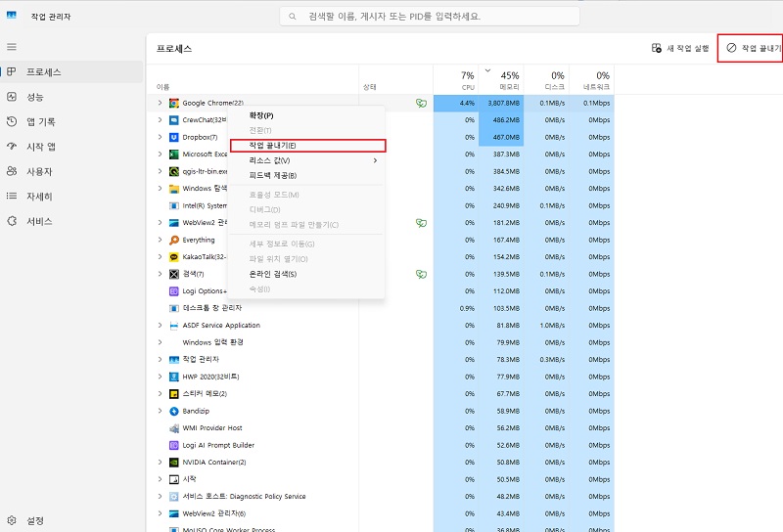Screen dimensions: 783x532
Task: Click the Bandizip process icon
Action: pos(174,412)
